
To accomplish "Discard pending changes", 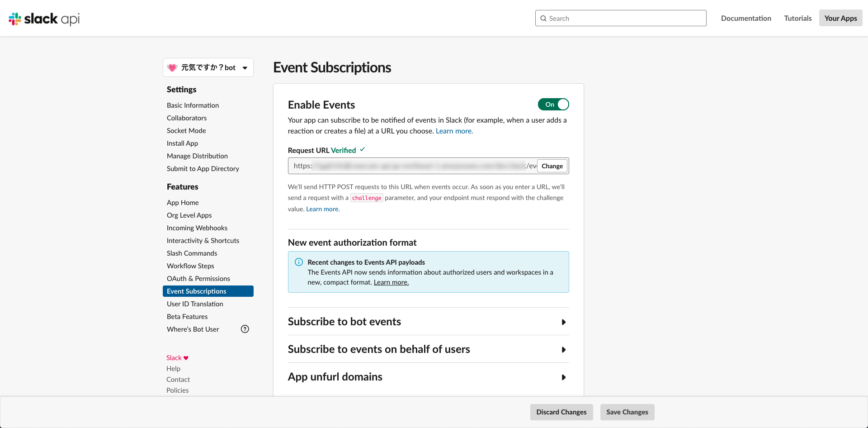I will click(561, 412).
